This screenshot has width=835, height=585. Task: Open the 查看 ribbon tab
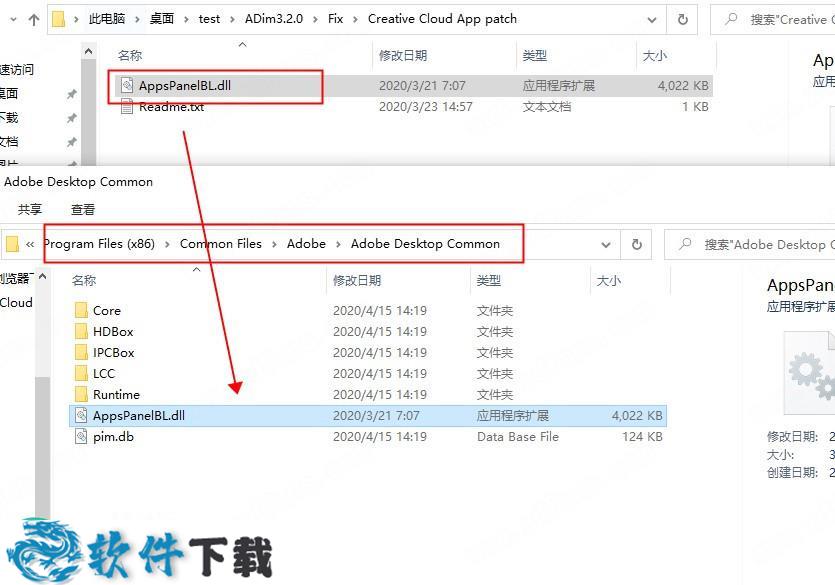click(x=83, y=209)
